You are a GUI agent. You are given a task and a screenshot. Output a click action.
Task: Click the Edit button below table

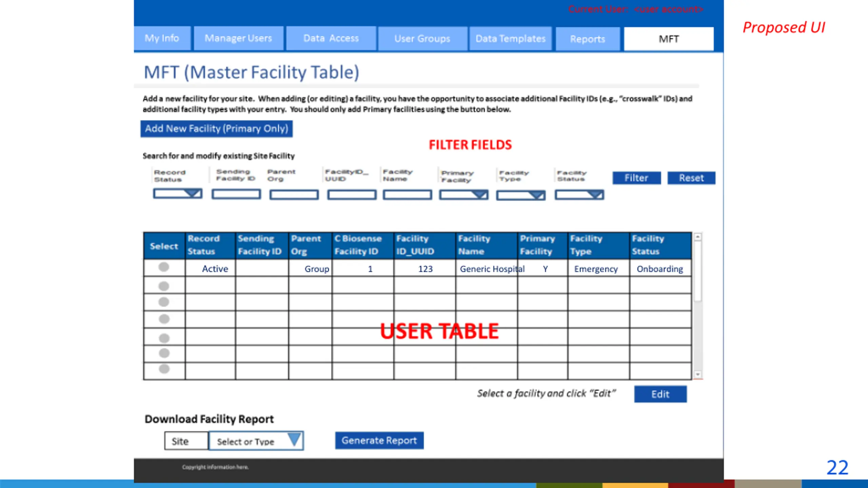coord(660,394)
